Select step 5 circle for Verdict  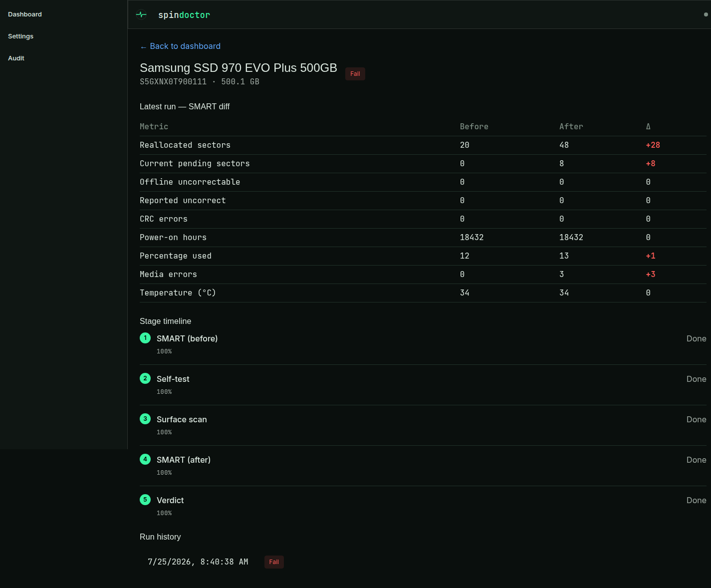145,500
